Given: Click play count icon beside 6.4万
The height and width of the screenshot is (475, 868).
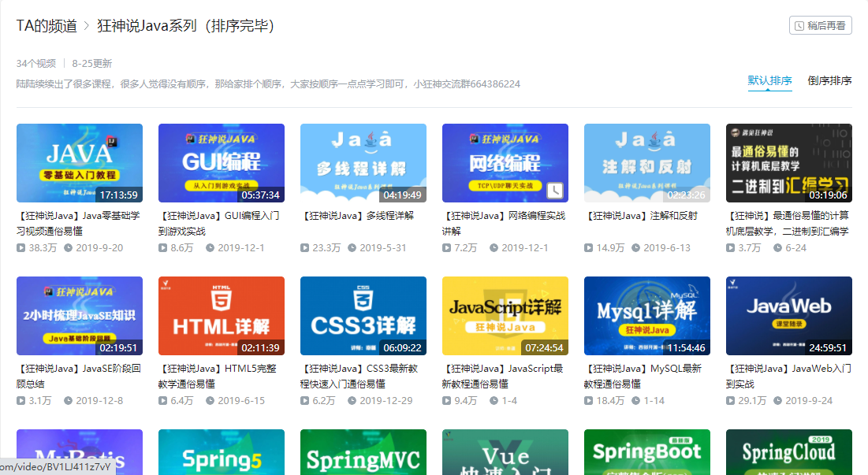Looking at the screenshot, I should [x=162, y=400].
